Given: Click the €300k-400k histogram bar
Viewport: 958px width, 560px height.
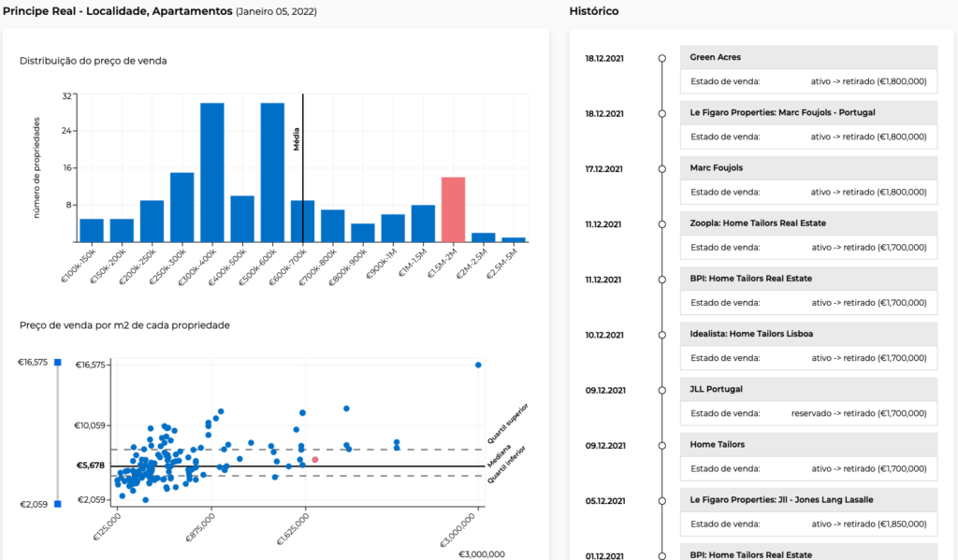Looking at the screenshot, I should point(212,173).
